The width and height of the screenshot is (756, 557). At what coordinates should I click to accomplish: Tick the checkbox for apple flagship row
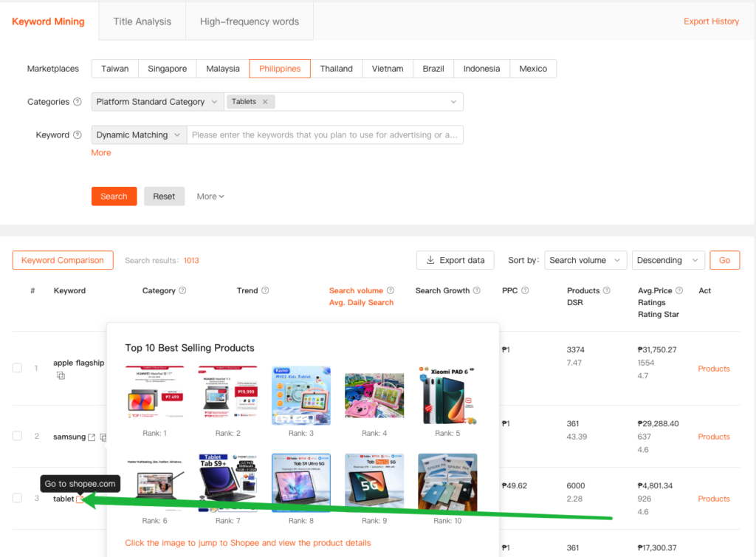coord(17,368)
